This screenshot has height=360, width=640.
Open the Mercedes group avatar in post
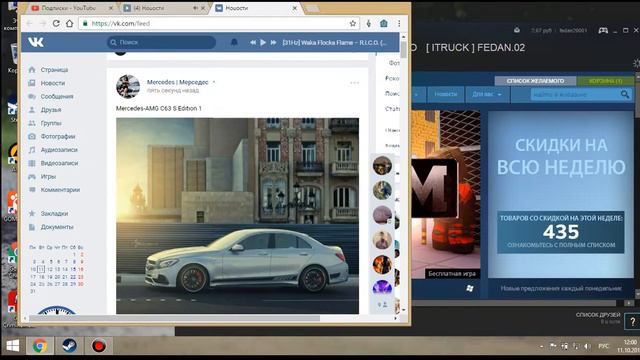click(x=128, y=87)
